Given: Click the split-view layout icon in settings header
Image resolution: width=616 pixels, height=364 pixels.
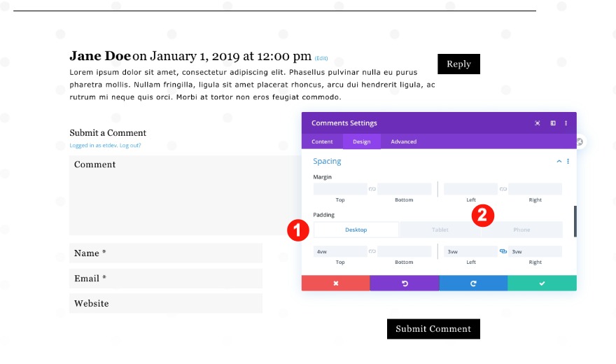Looking at the screenshot, I should (x=553, y=123).
